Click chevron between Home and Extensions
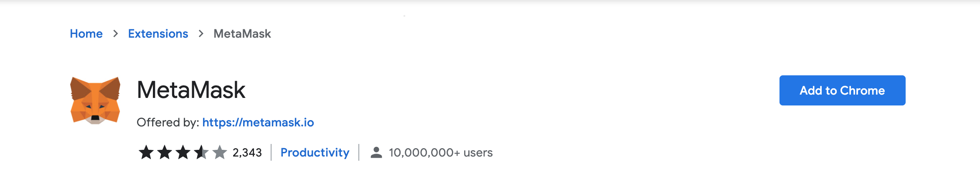 [116, 33]
